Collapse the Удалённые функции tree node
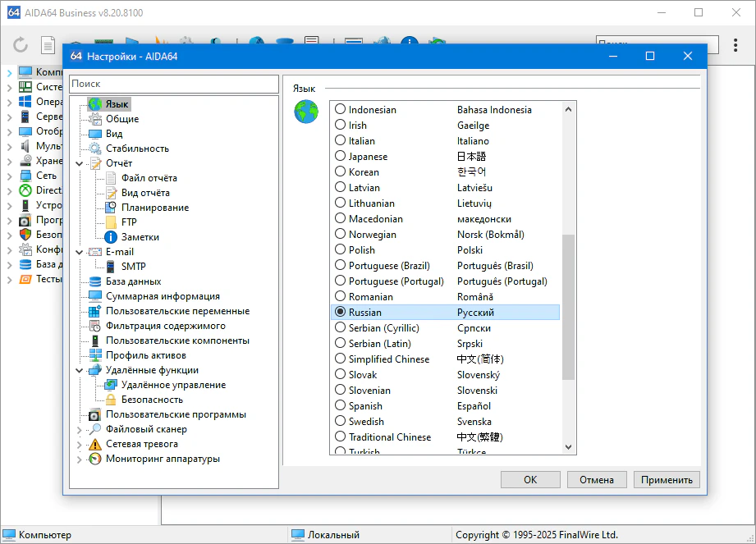756x544 pixels. [x=80, y=370]
